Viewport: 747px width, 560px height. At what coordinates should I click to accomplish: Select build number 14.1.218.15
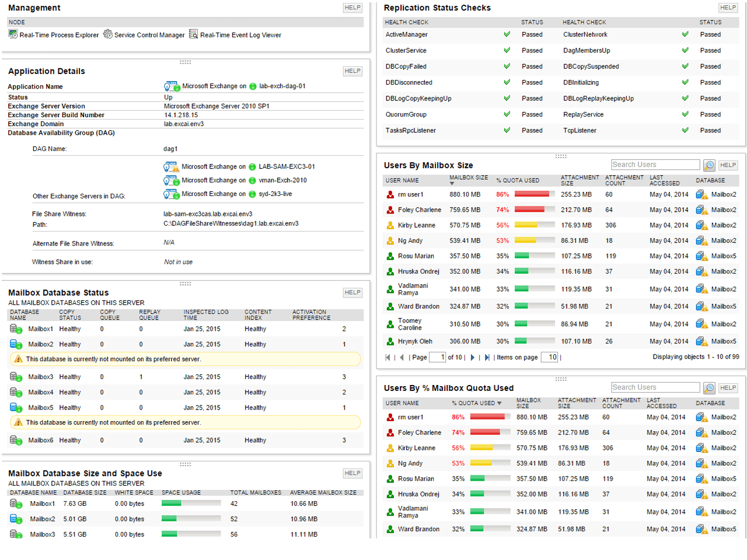(181, 115)
